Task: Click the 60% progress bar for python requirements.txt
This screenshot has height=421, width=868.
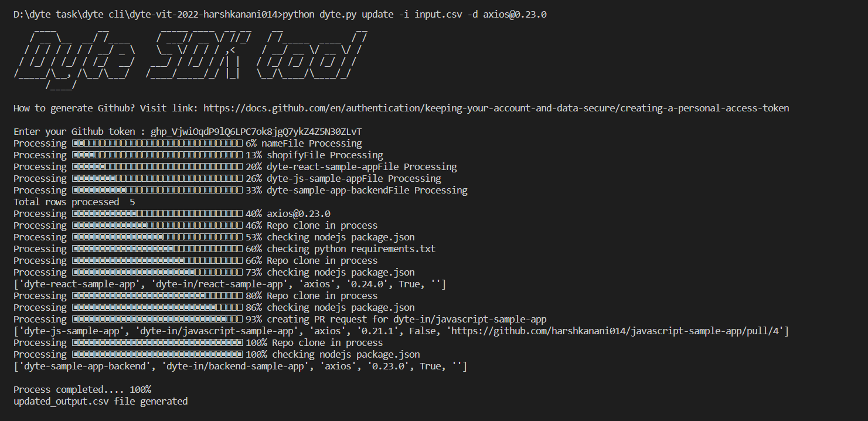Action: [x=157, y=249]
